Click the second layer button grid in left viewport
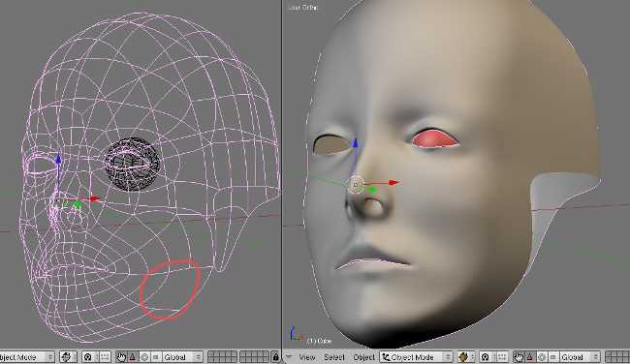 coord(254,357)
